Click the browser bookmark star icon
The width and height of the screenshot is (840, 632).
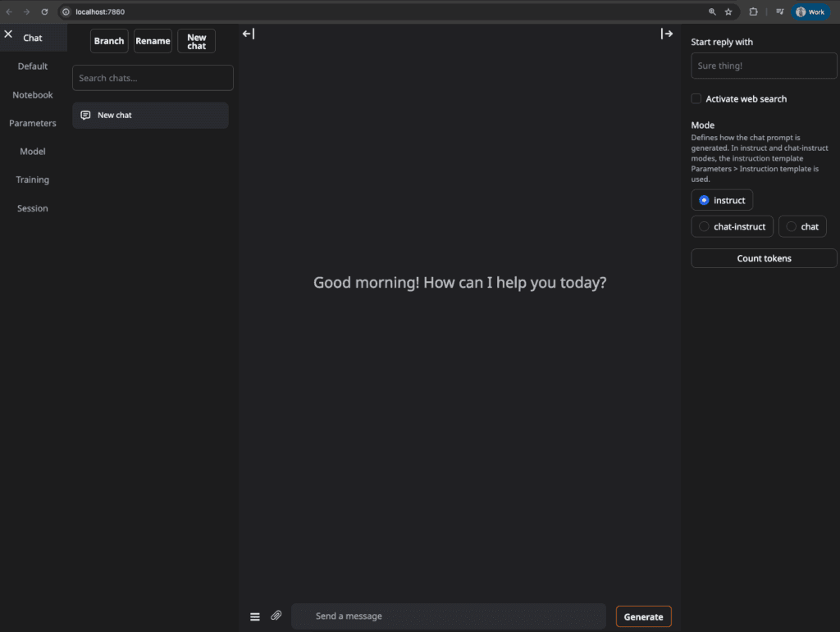click(728, 12)
